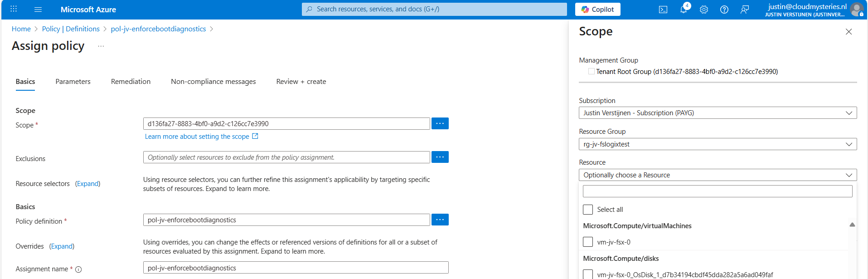The image size is (868, 279).
Task: Open portal settings gear
Action: pos(703,10)
